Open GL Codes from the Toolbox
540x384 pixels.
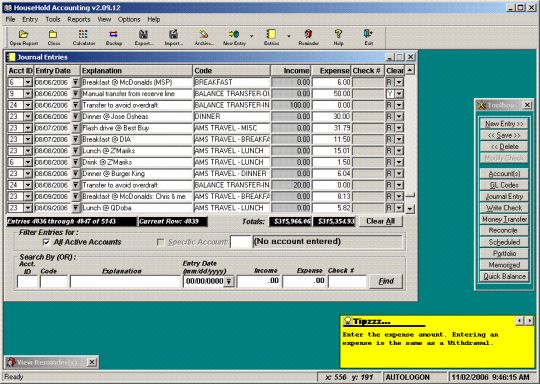click(x=504, y=185)
